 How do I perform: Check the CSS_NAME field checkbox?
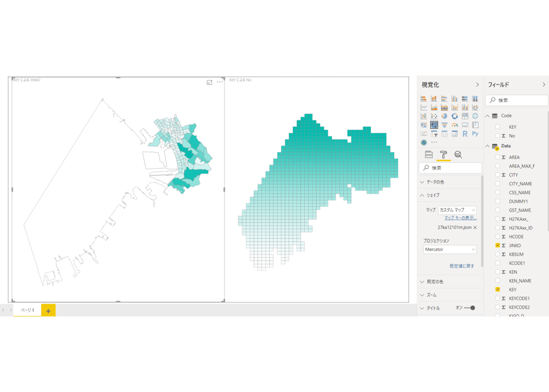497,192
